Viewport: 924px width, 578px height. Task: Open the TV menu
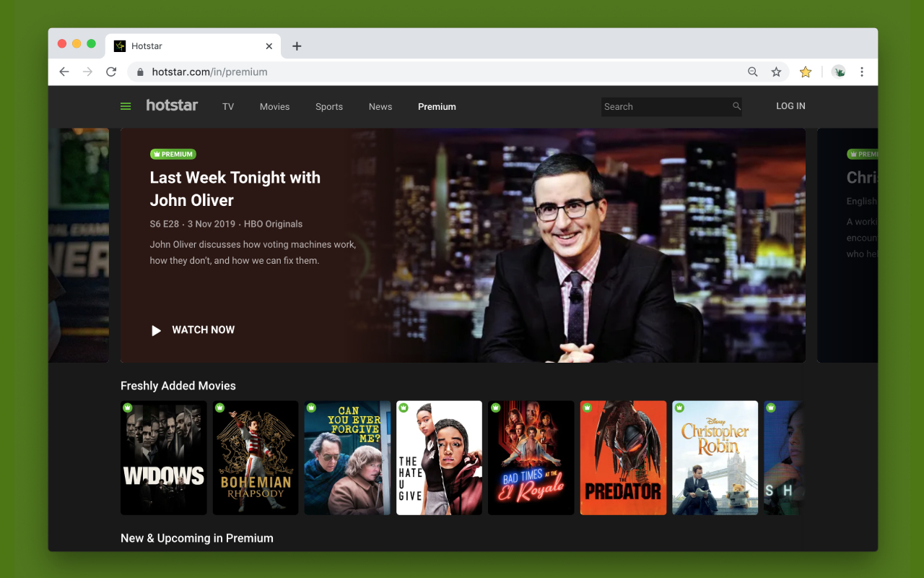(228, 106)
